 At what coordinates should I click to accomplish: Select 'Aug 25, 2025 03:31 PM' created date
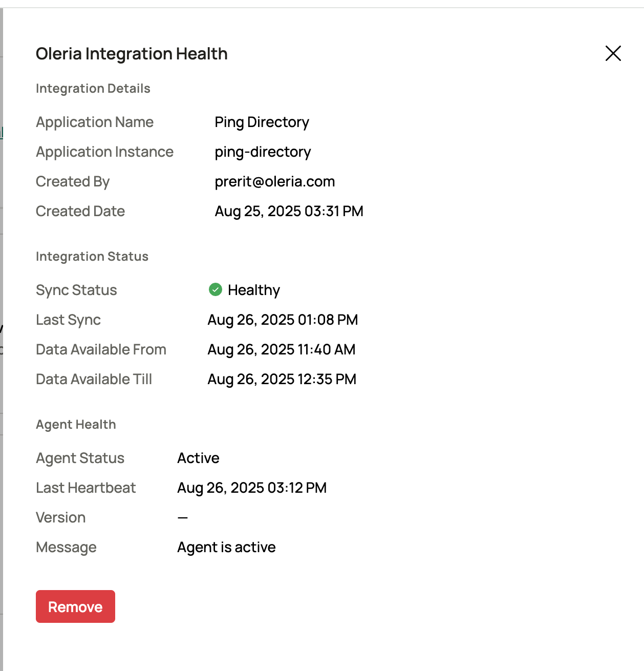[289, 211]
